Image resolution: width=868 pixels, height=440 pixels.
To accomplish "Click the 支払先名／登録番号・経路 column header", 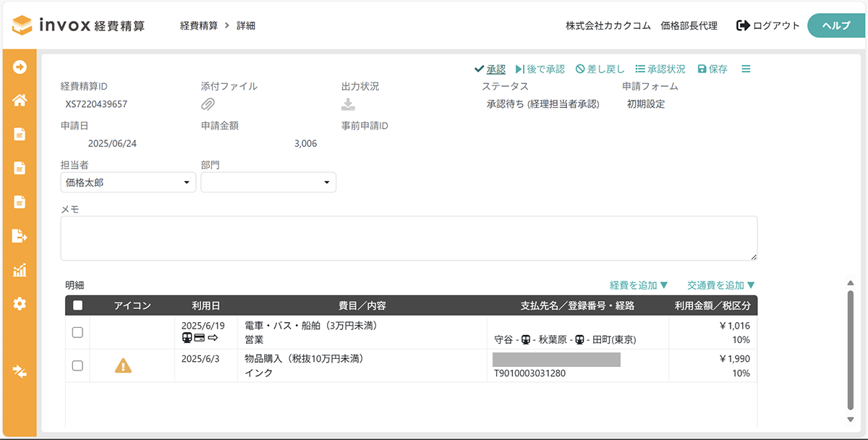I will click(578, 305).
